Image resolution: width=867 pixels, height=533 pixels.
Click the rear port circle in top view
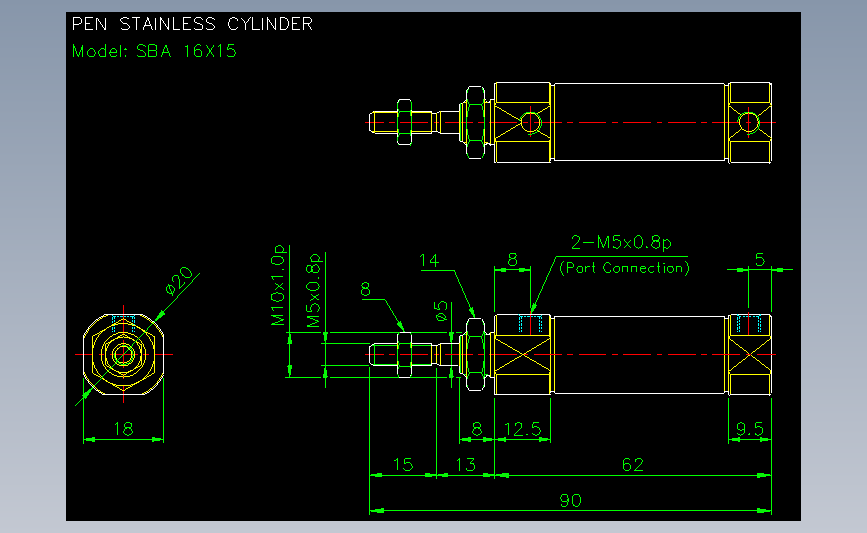tap(749, 122)
